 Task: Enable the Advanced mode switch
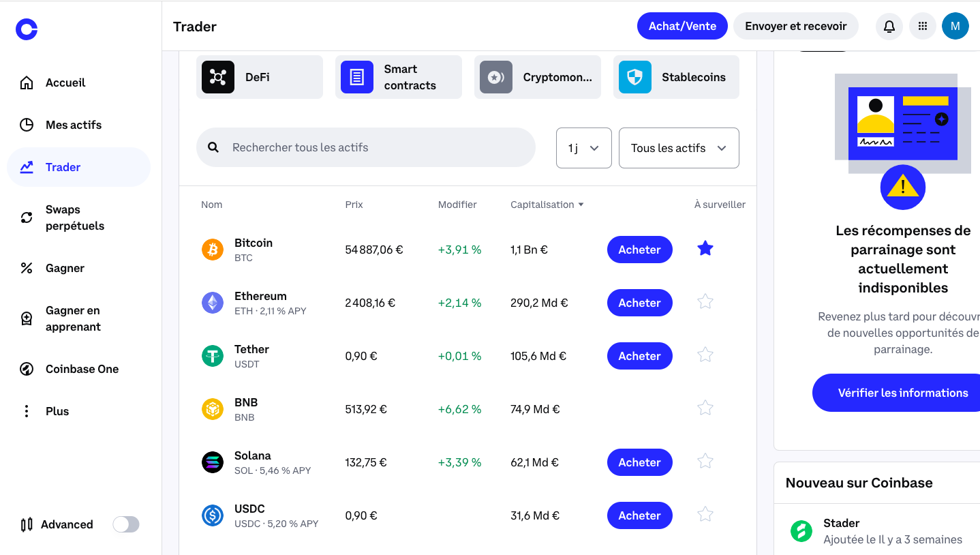pos(125,524)
